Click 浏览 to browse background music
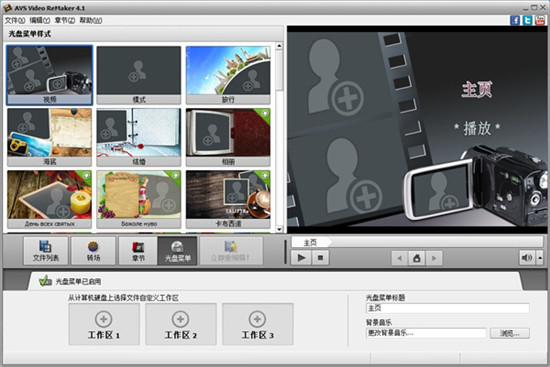 point(510,333)
